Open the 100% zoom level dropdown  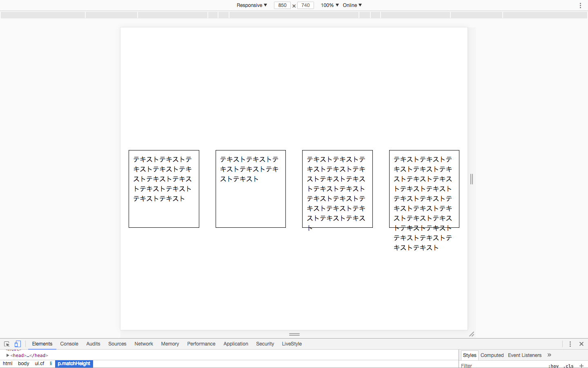[330, 5]
